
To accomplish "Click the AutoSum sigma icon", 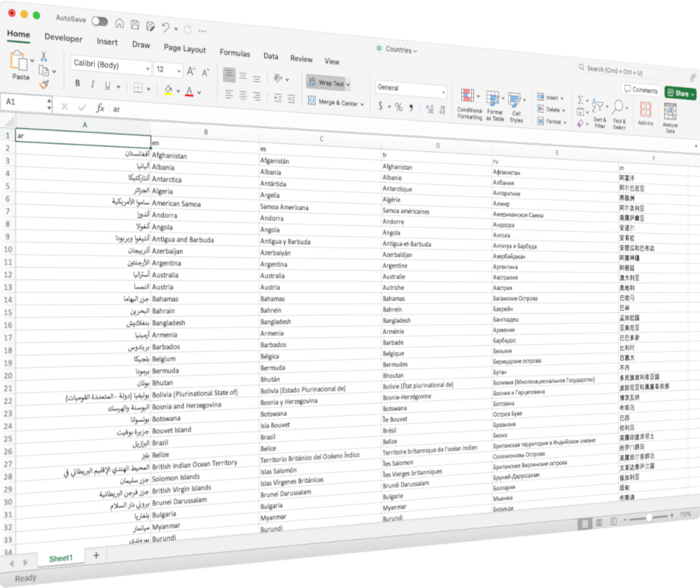I will [580, 99].
